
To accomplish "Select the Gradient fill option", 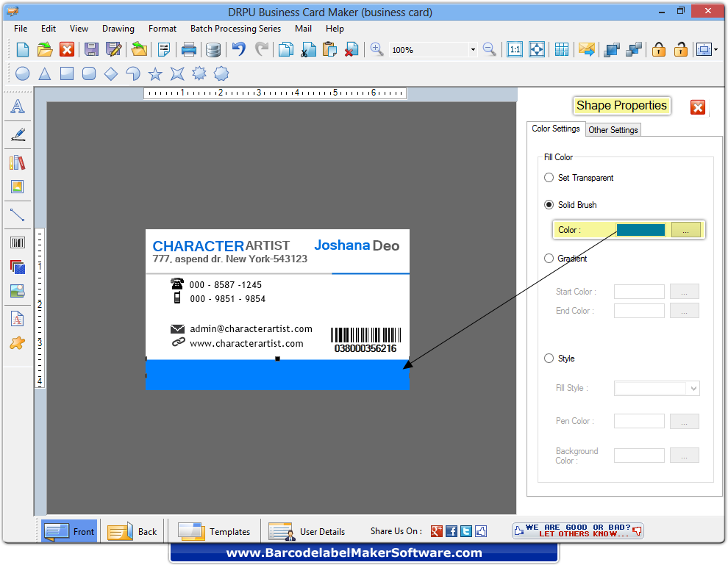I will [x=549, y=258].
